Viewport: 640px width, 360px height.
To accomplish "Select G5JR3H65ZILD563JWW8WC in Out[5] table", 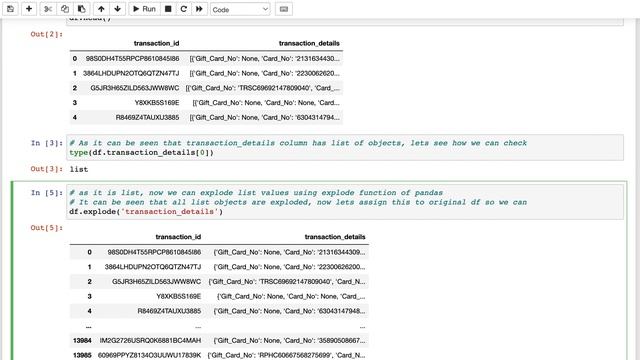I will (156, 282).
